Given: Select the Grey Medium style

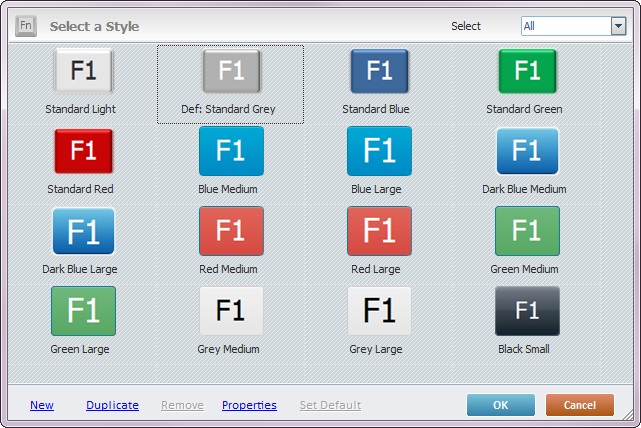Looking at the screenshot, I should (x=231, y=312).
